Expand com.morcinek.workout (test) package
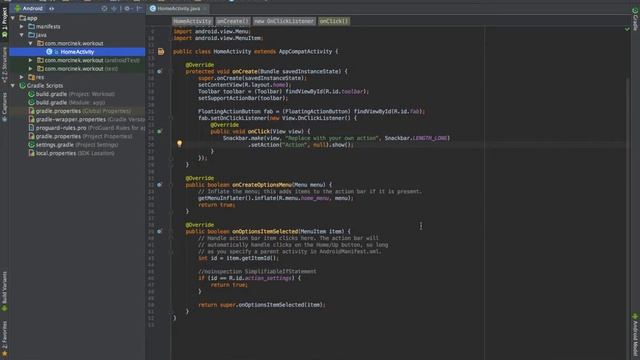 coord(31,69)
